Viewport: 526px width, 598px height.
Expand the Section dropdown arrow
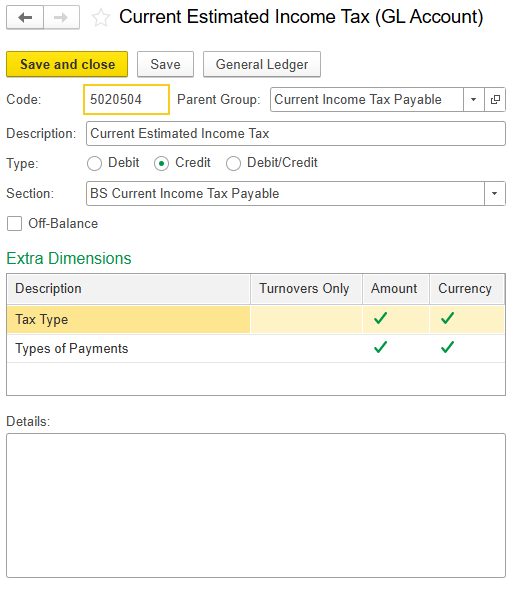495,194
